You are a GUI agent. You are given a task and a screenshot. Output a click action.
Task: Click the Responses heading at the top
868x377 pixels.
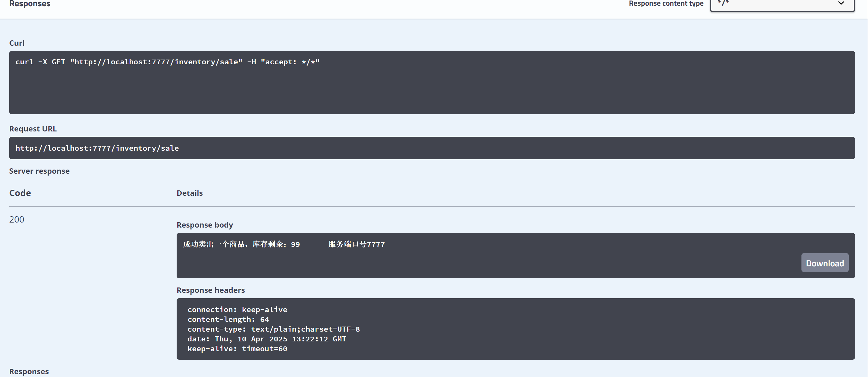tap(30, 4)
